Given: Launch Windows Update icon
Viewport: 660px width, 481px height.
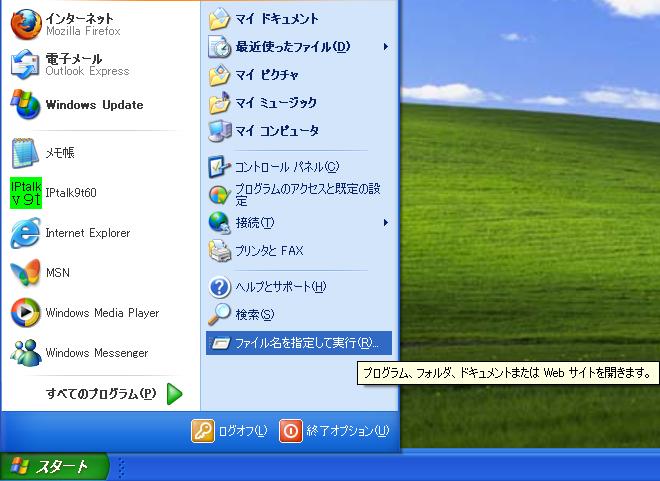Looking at the screenshot, I should (25, 104).
